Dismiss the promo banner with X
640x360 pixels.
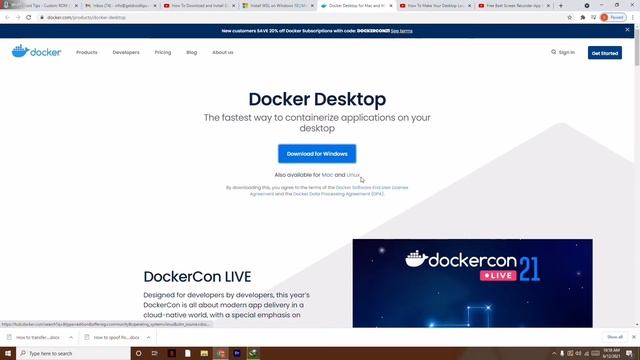click(627, 30)
